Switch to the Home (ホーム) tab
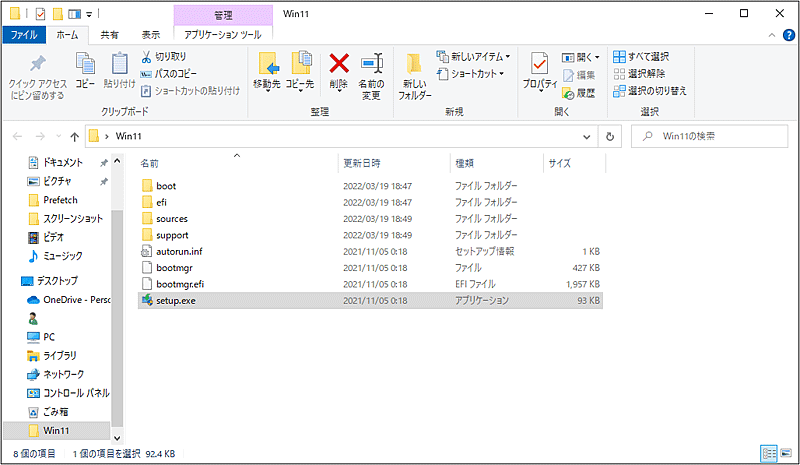The image size is (800, 465). (x=67, y=35)
